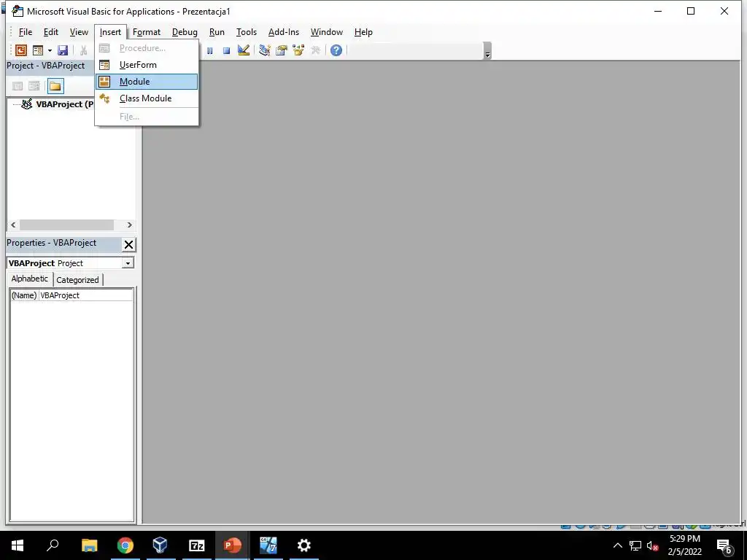The width and height of the screenshot is (747, 560).
Task: Click the Cut scissors toolbar icon
Action: coord(84,50)
